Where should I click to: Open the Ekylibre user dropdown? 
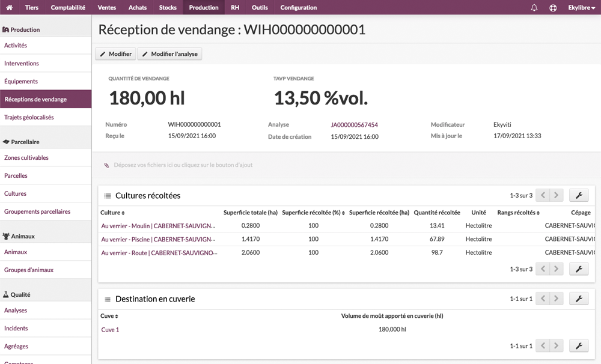pyautogui.click(x=581, y=7)
